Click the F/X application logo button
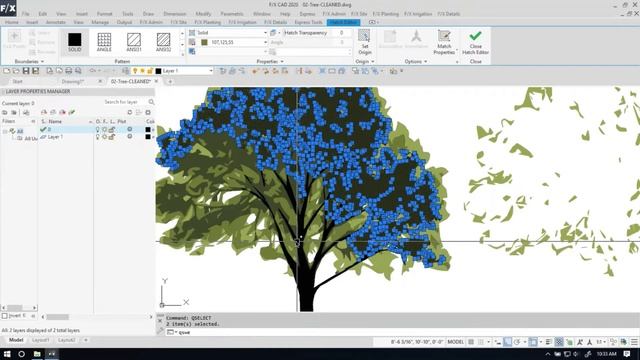640x360 pixels. 8,8
